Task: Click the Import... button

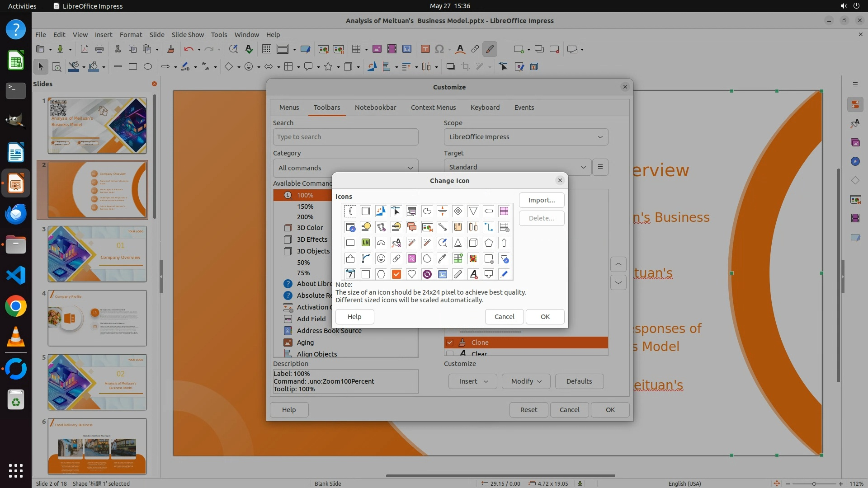Action: pos(541,200)
